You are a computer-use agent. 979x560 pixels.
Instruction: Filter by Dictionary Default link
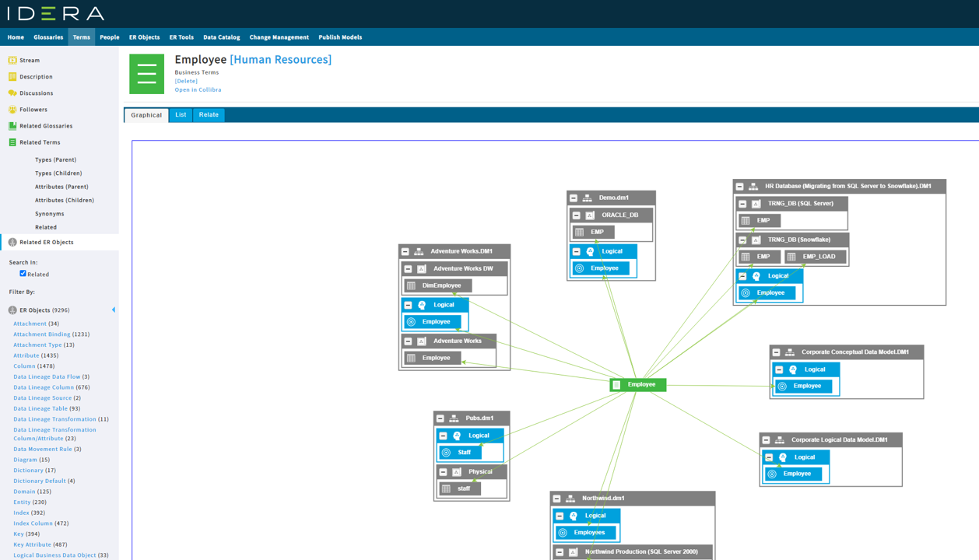40,481
